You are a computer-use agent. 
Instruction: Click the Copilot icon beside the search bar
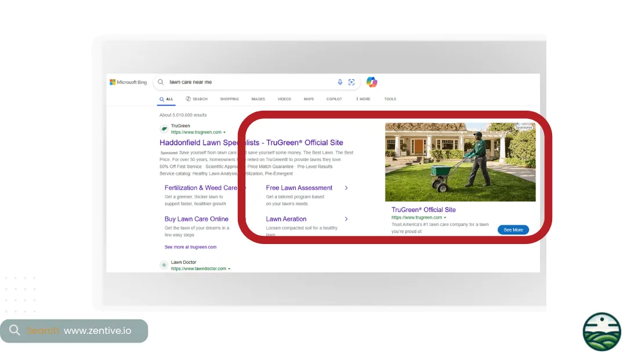pyautogui.click(x=372, y=82)
